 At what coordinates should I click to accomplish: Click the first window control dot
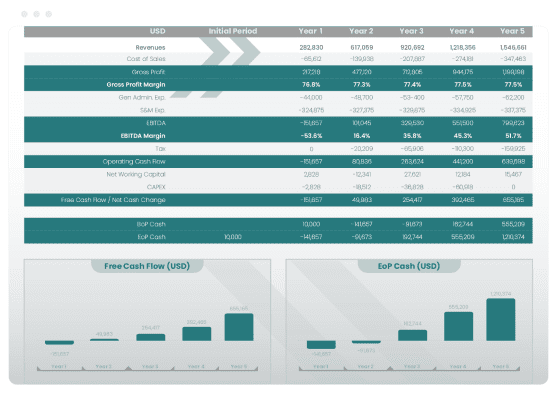24,14
